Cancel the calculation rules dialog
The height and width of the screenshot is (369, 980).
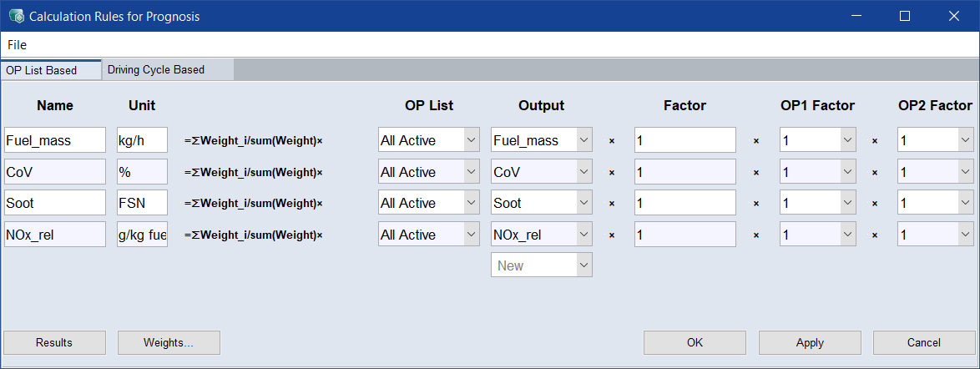923,342
